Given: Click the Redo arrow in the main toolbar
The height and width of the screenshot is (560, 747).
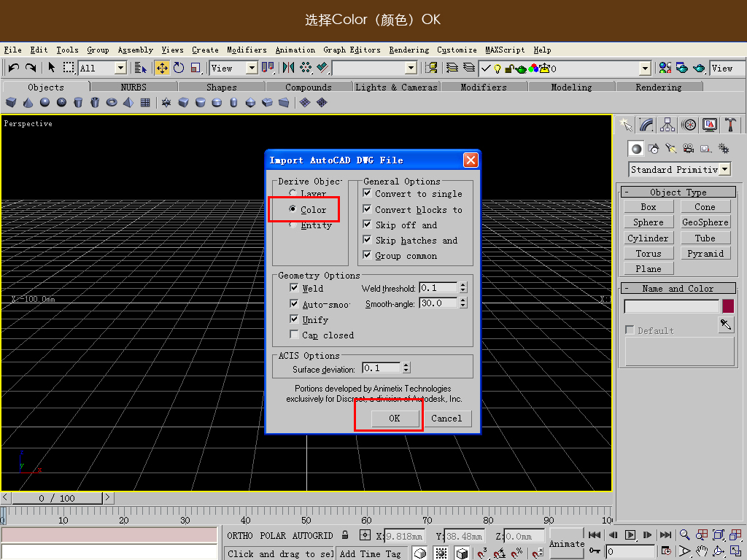Looking at the screenshot, I should coord(31,68).
